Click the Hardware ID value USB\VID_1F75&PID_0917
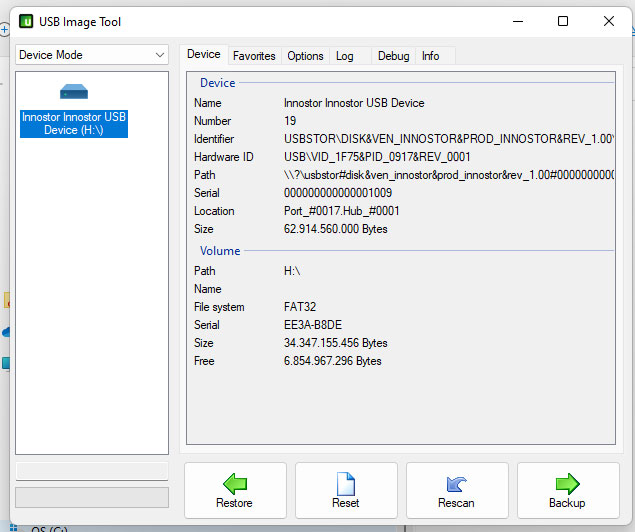The height and width of the screenshot is (532, 635). 377,157
